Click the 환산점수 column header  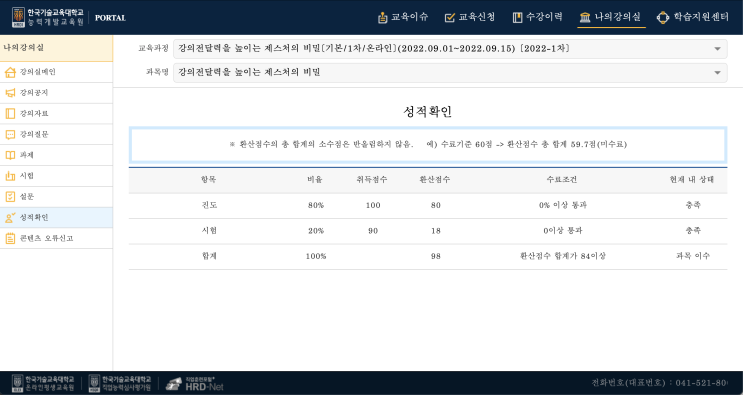coord(435,180)
